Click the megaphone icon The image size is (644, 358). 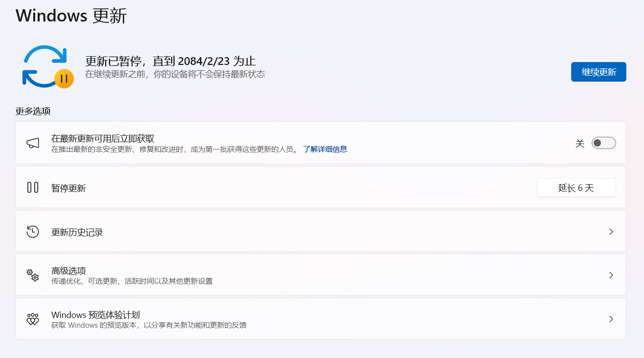click(33, 143)
